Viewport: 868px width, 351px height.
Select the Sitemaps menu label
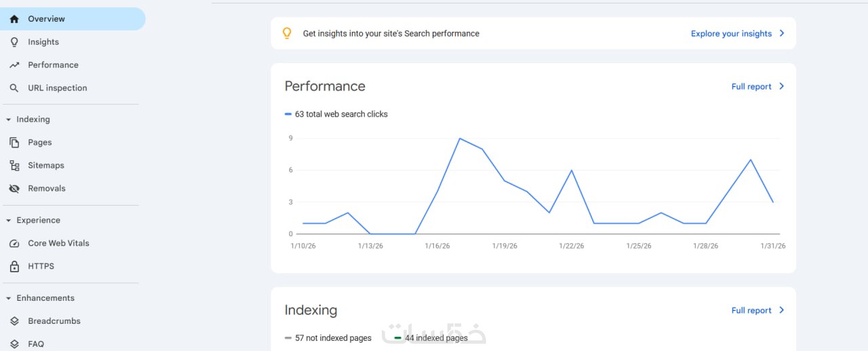[46, 166]
